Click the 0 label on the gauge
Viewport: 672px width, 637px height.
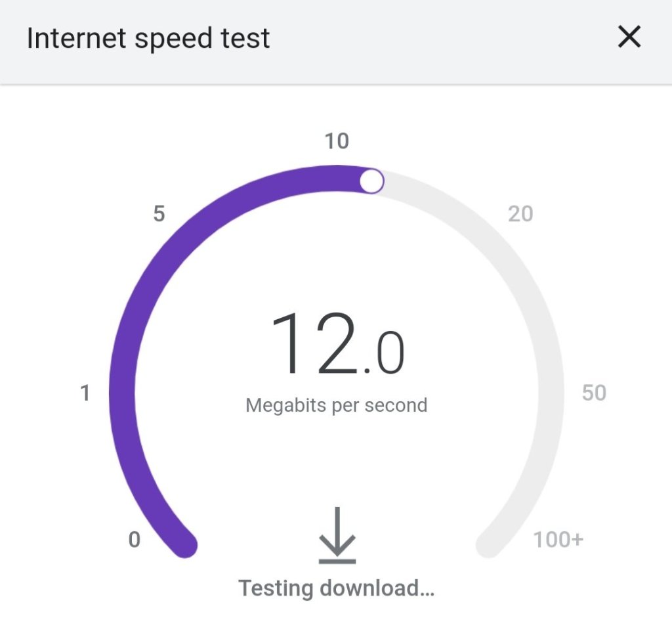coord(135,540)
